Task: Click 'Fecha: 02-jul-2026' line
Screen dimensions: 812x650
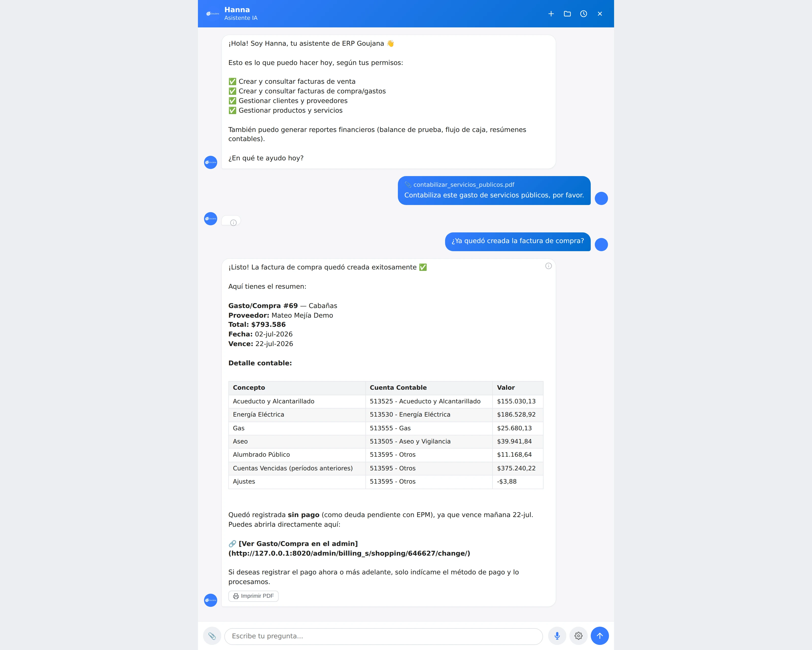Action: pyautogui.click(x=260, y=334)
